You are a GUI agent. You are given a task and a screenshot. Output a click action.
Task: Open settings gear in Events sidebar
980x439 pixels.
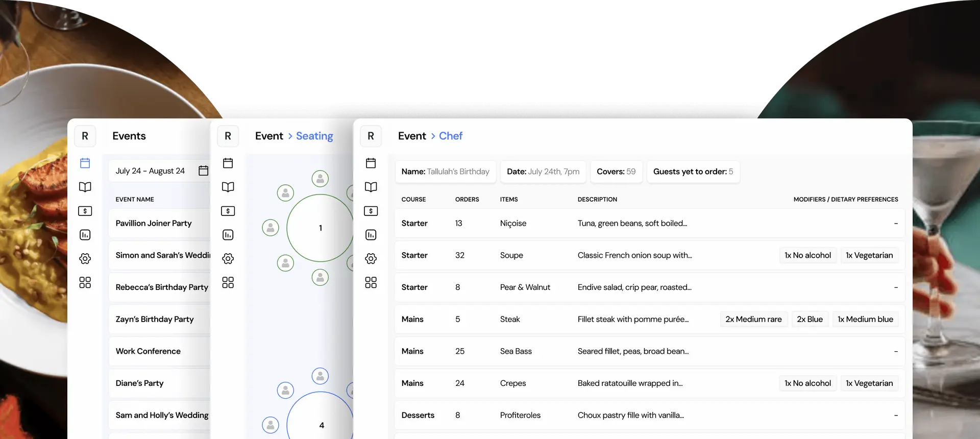[85, 259]
